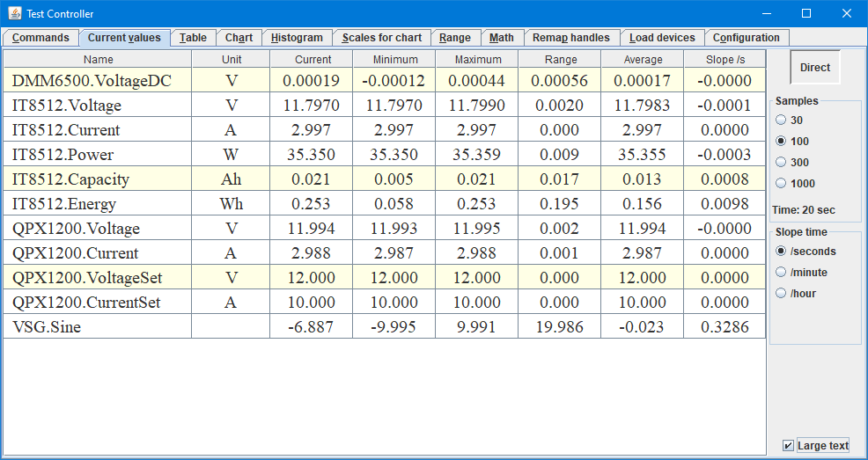
Task: Select 100 samples radio button
Action: (781, 141)
